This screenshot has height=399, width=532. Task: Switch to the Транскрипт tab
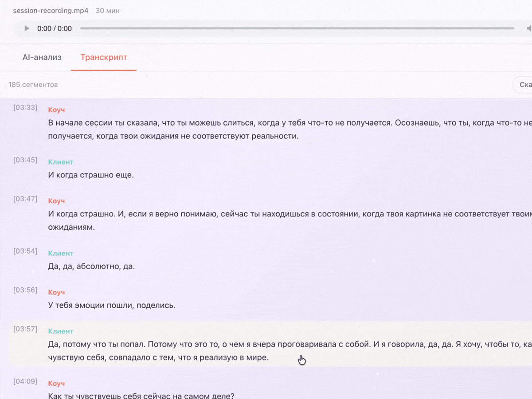(103, 57)
